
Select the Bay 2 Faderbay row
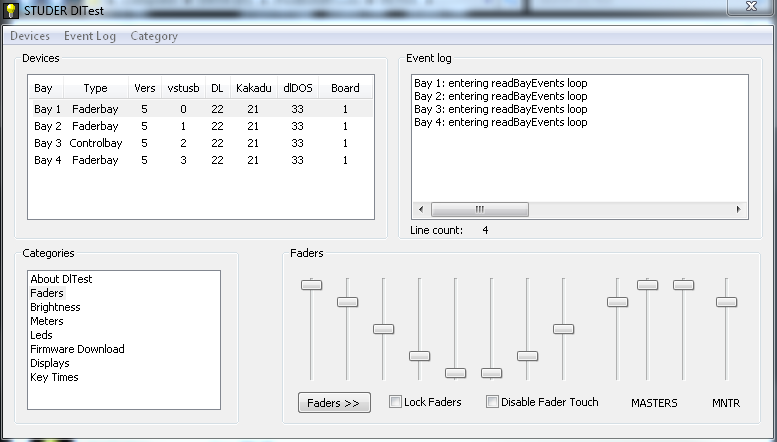click(x=202, y=126)
